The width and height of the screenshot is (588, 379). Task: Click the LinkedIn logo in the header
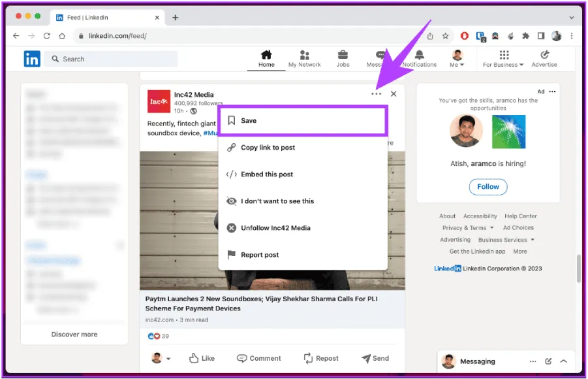point(32,59)
